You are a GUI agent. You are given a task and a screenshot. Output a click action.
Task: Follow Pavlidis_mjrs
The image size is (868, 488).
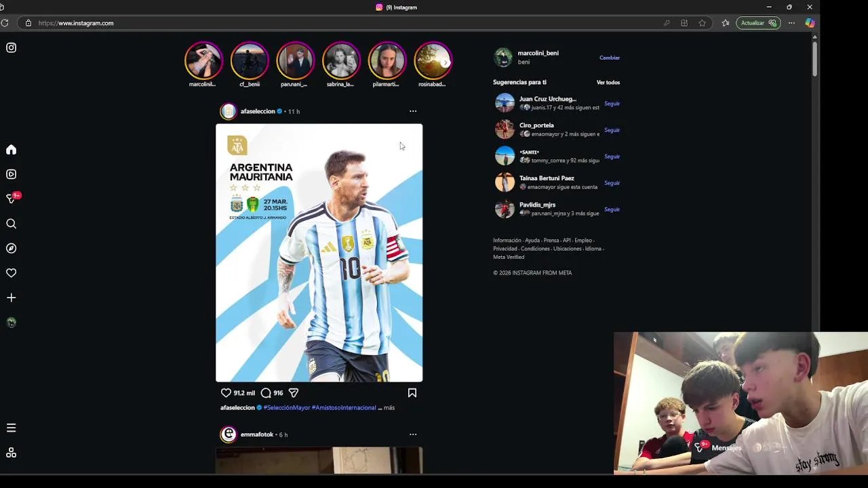point(612,209)
